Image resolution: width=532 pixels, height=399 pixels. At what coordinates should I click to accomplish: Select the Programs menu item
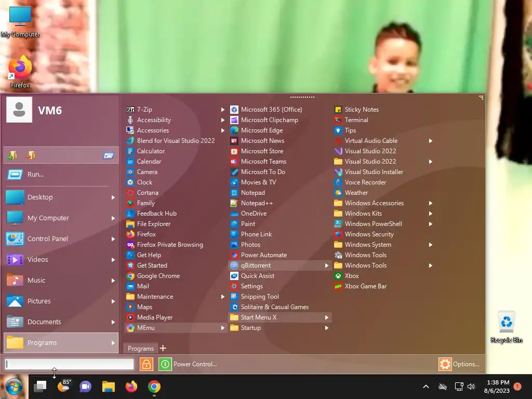click(61, 343)
